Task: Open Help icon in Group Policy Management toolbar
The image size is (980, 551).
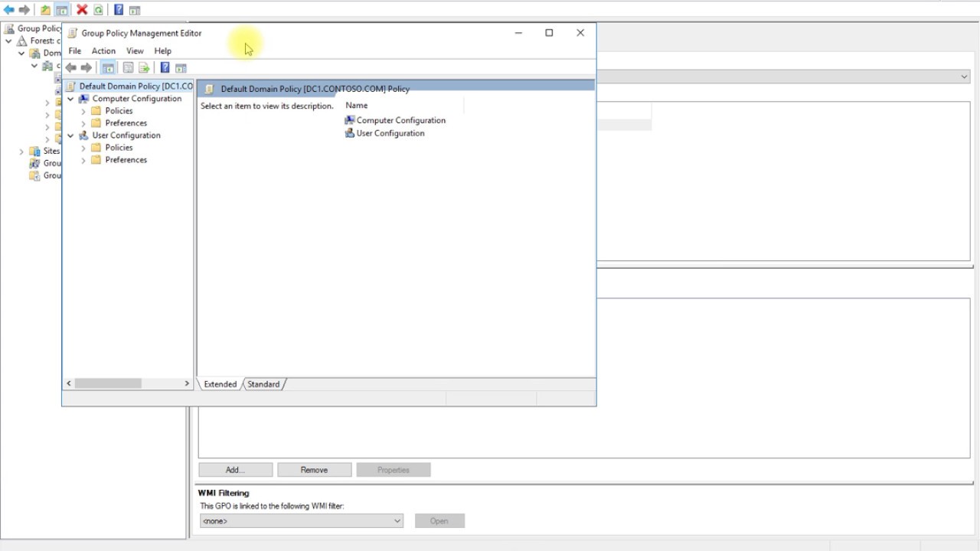Action: [x=119, y=10]
